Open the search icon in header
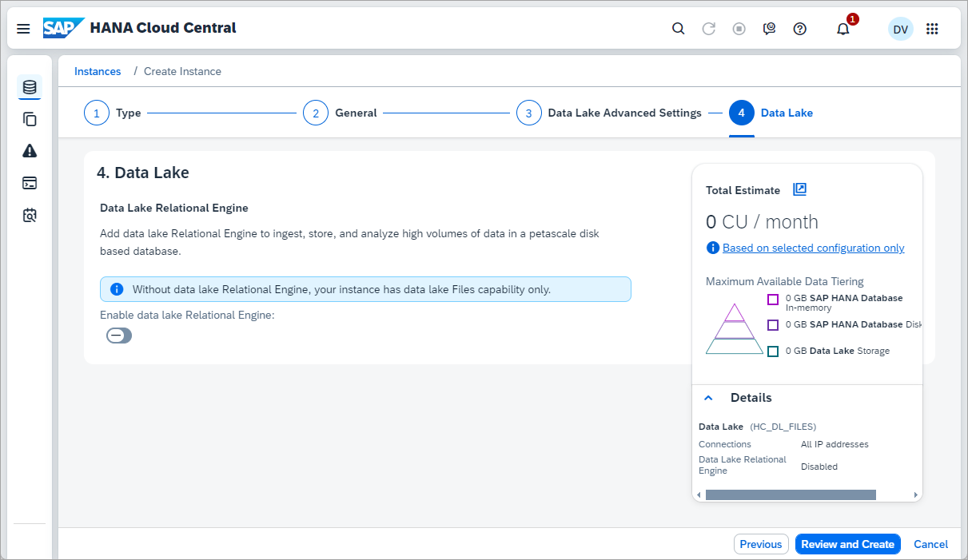 [x=678, y=29]
